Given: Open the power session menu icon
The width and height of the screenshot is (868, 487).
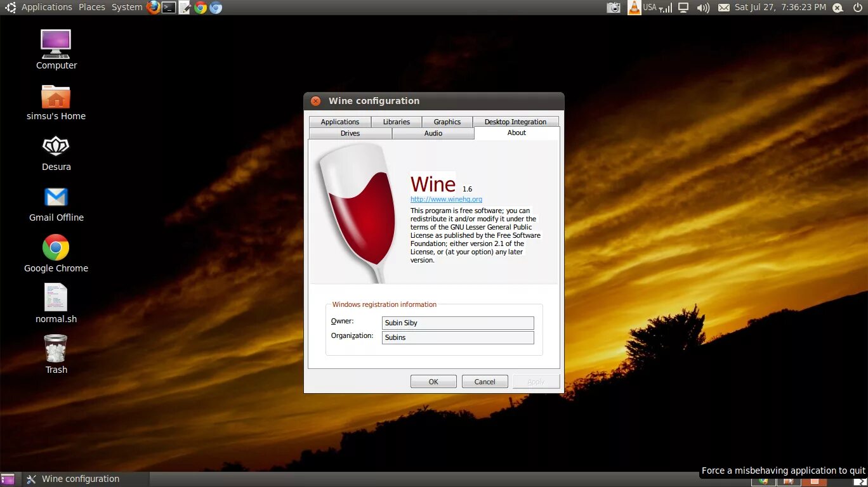Looking at the screenshot, I should [x=857, y=8].
